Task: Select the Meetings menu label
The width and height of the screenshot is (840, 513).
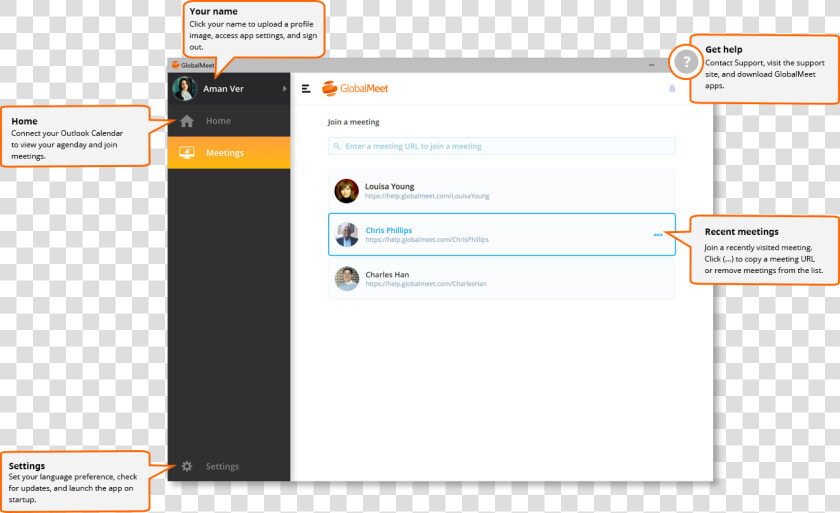Action: pos(224,153)
